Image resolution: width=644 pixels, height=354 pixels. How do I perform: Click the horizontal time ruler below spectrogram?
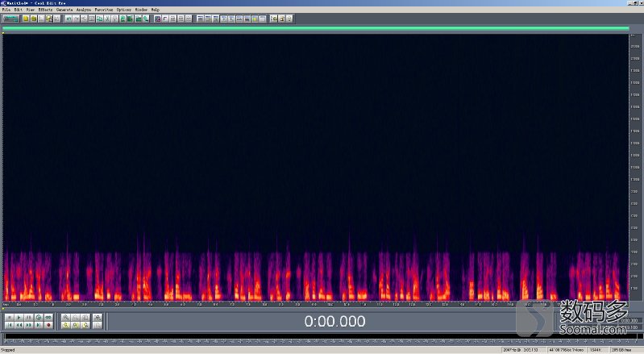tap(315, 304)
